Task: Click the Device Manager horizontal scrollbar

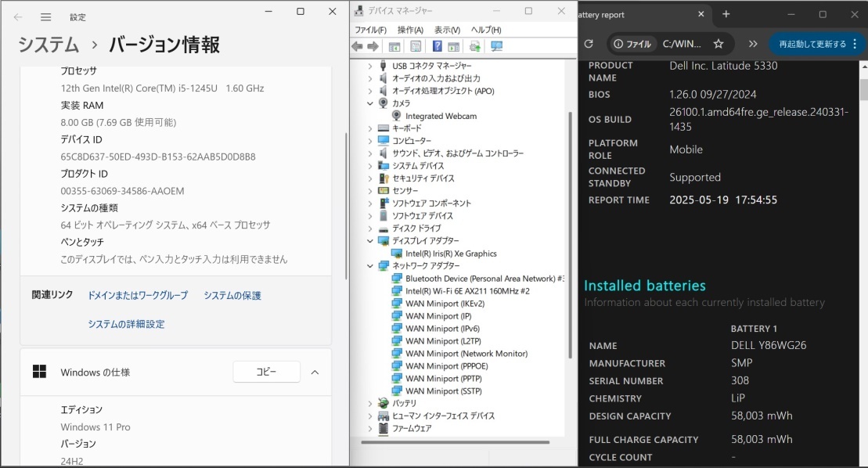Action: 455,442
